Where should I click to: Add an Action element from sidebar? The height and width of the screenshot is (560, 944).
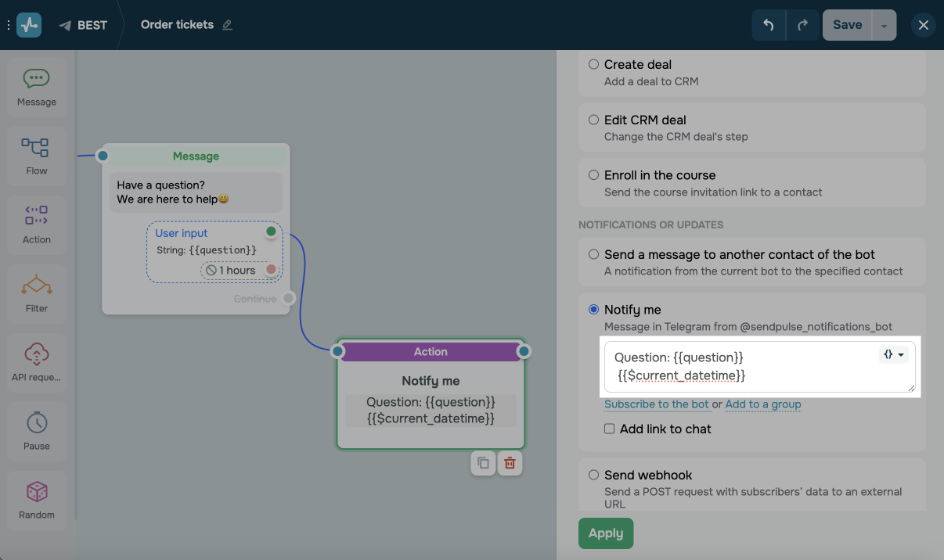[37, 225]
